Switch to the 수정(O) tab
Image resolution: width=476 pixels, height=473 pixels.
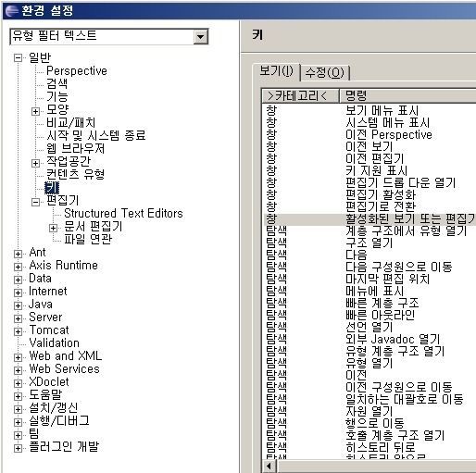[324, 73]
